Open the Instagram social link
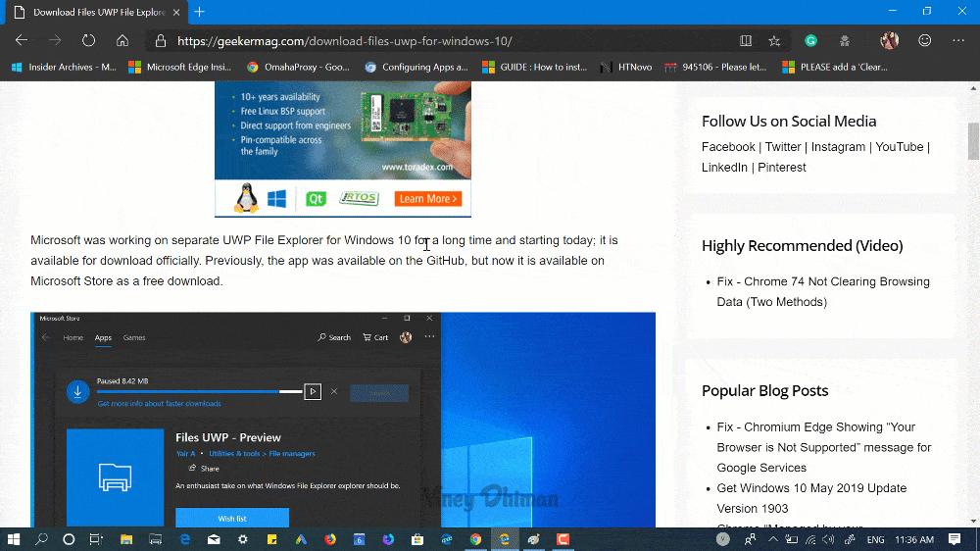980x551 pixels. [x=838, y=147]
